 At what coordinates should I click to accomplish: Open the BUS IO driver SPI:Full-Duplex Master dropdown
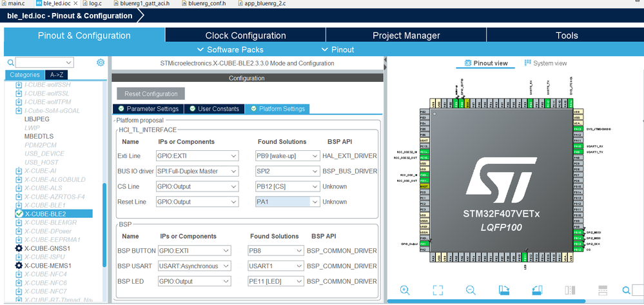click(197, 171)
